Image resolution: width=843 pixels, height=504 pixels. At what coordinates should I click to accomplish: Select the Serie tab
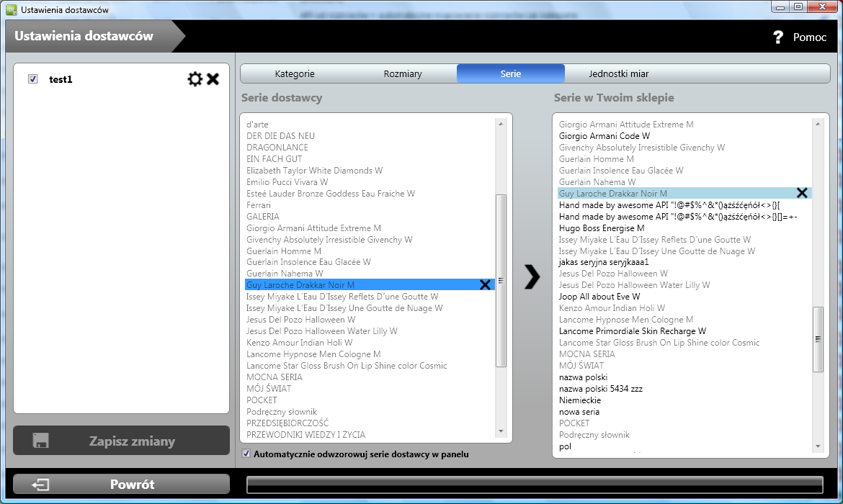pos(511,73)
